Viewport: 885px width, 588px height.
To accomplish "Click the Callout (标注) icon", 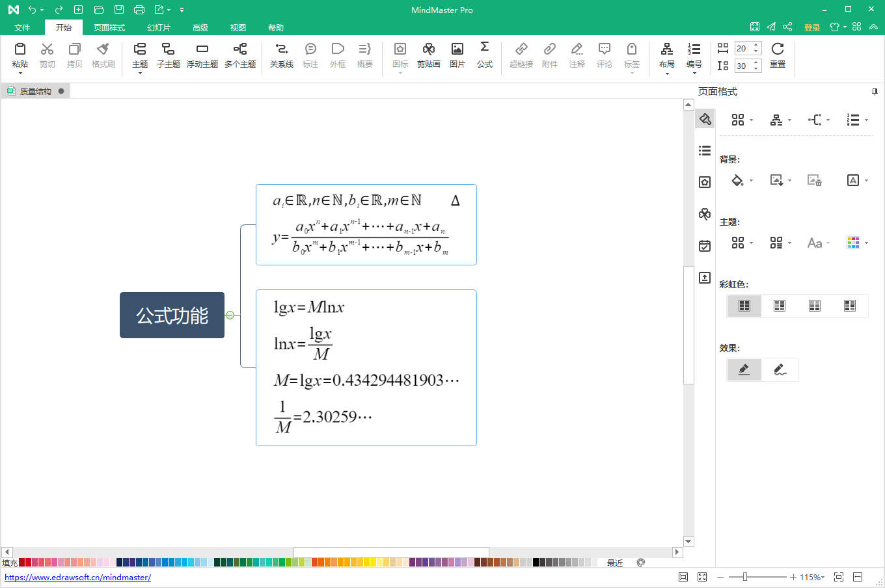I will 310,49.
